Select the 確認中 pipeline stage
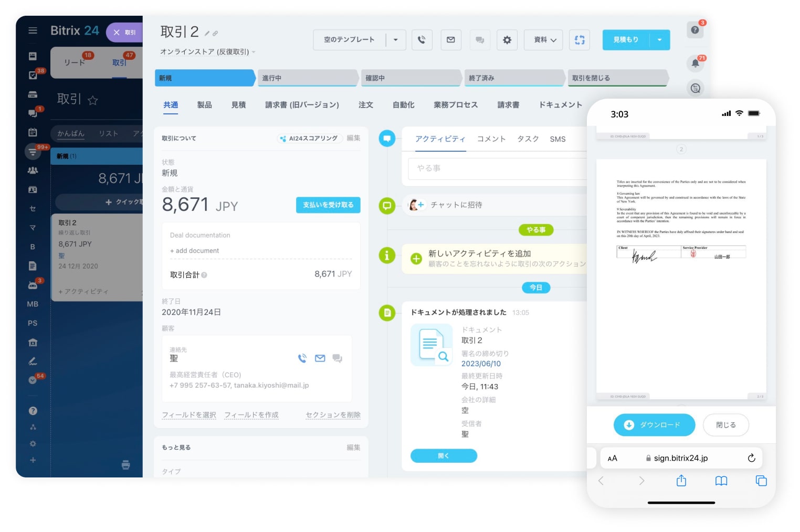 tap(411, 78)
